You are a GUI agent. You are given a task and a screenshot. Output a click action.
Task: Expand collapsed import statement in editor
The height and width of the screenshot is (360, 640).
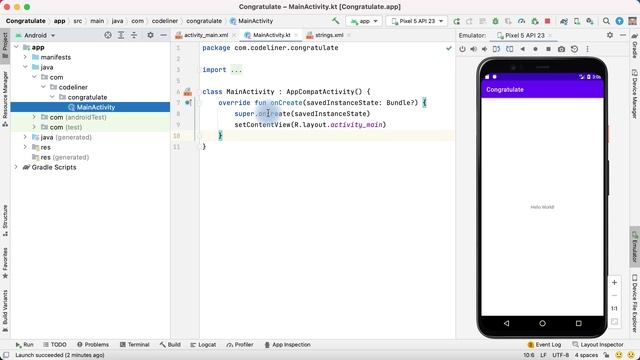(x=236, y=70)
